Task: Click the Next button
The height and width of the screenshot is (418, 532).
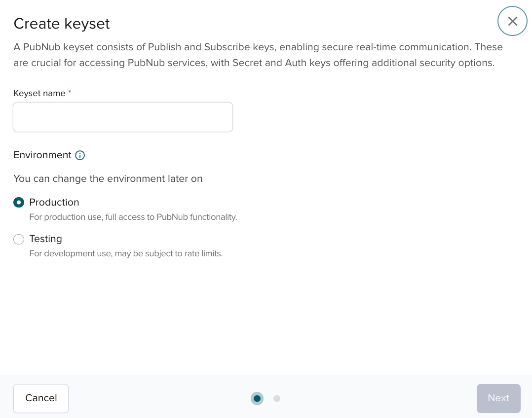Action: coord(498,398)
